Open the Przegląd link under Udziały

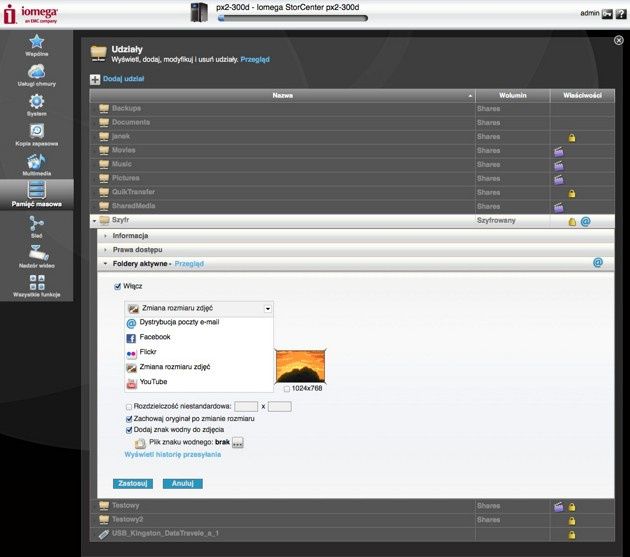[x=255, y=59]
